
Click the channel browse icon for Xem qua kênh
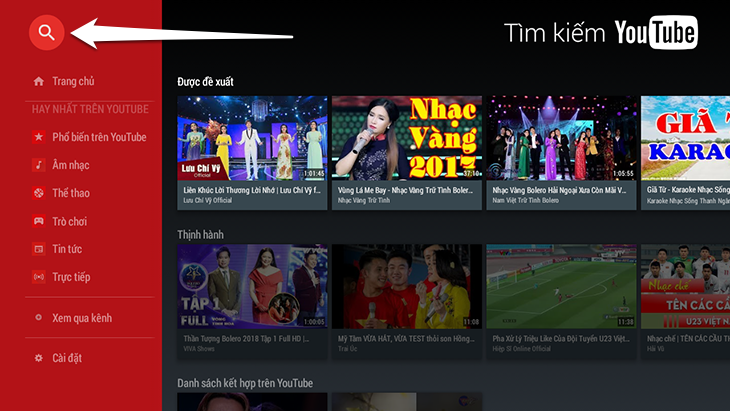38,318
